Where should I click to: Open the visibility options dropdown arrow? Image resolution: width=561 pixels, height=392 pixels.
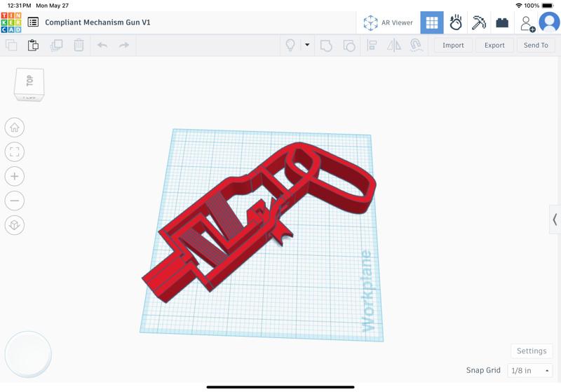[307, 45]
